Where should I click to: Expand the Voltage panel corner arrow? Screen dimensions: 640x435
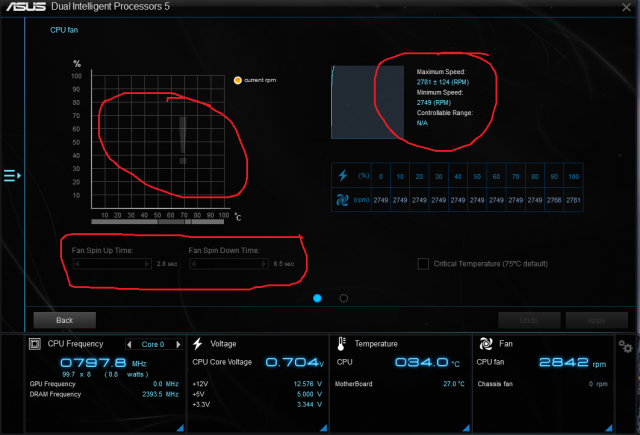point(323,428)
